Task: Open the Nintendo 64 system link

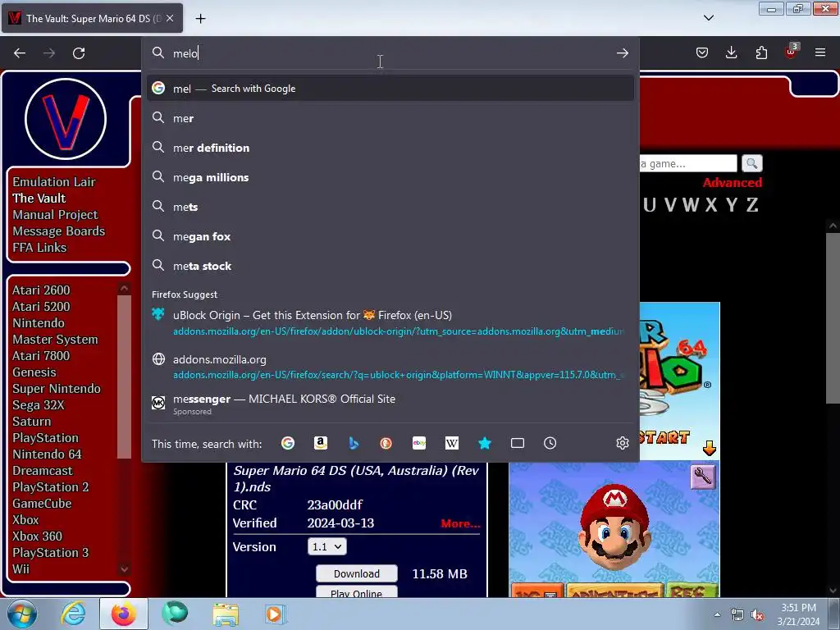Action: pos(47,454)
